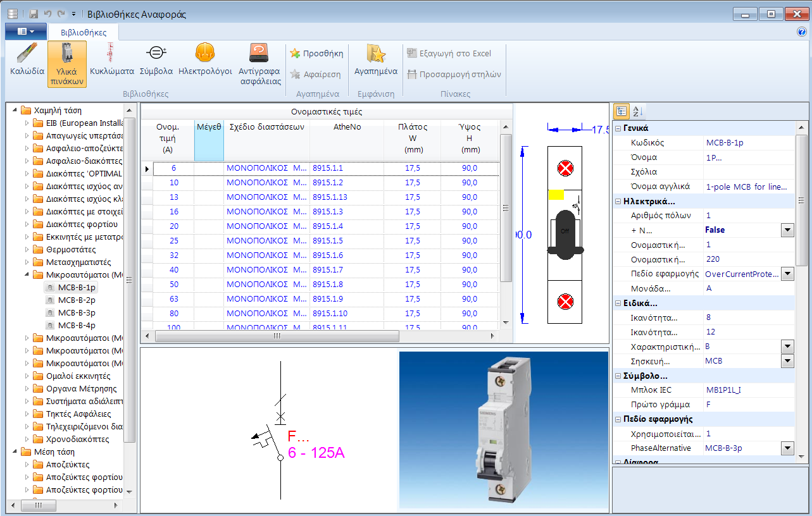Click the Αγαπημένα display star icon
The width and height of the screenshot is (812, 516).
pyautogui.click(x=378, y=60)
